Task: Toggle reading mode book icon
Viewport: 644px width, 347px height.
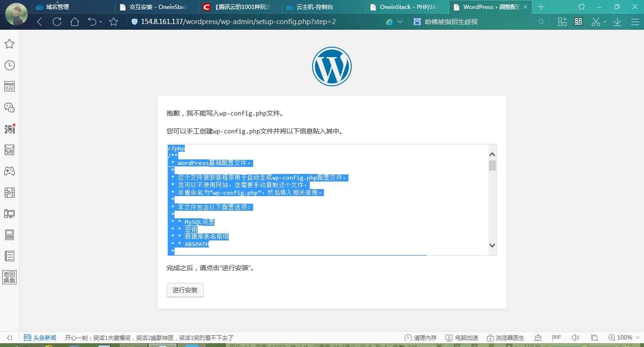Action: [x=578, y=22]
